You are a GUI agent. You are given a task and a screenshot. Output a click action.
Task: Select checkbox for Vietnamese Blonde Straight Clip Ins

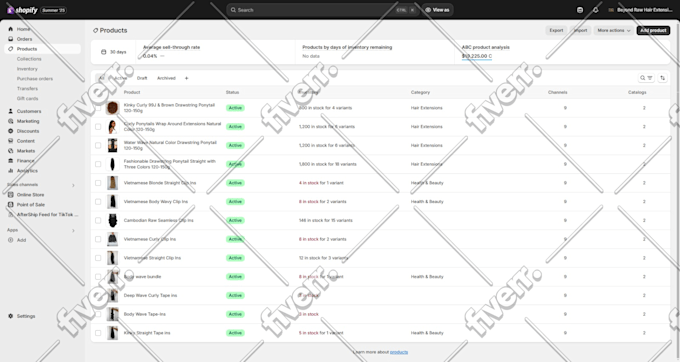[x=98, y=183]
